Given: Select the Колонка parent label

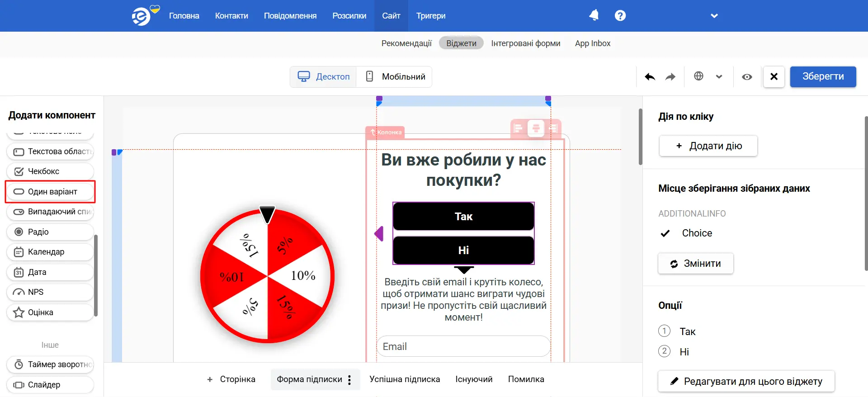Looking at the screenshot, I should point(385,132).
